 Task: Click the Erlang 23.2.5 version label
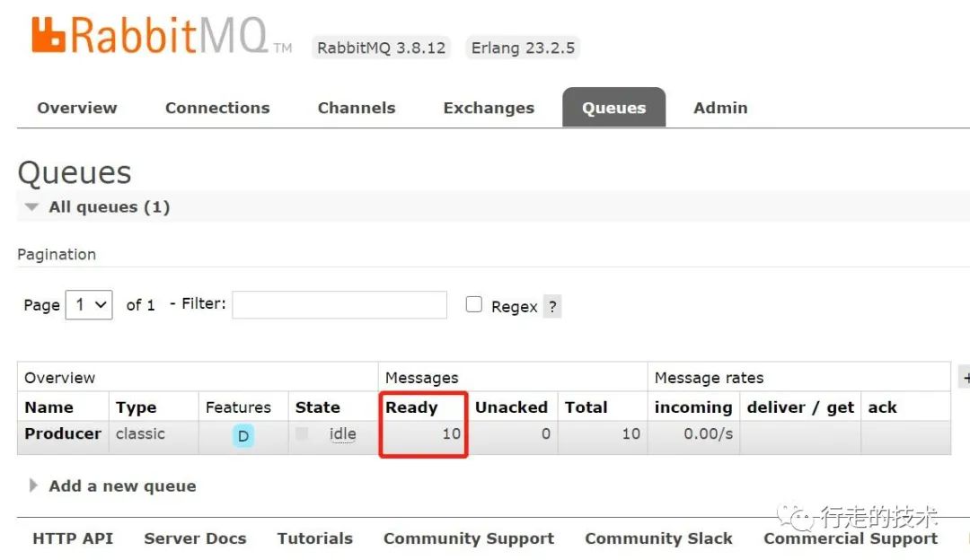click(x=523, y=48)
